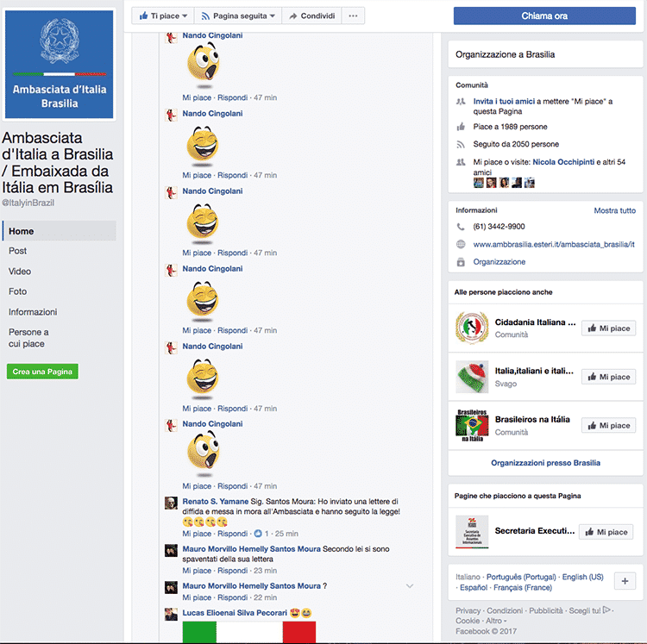647x644 pixels.
Task: Select Foto in the left sidebar
Action: 18,291
